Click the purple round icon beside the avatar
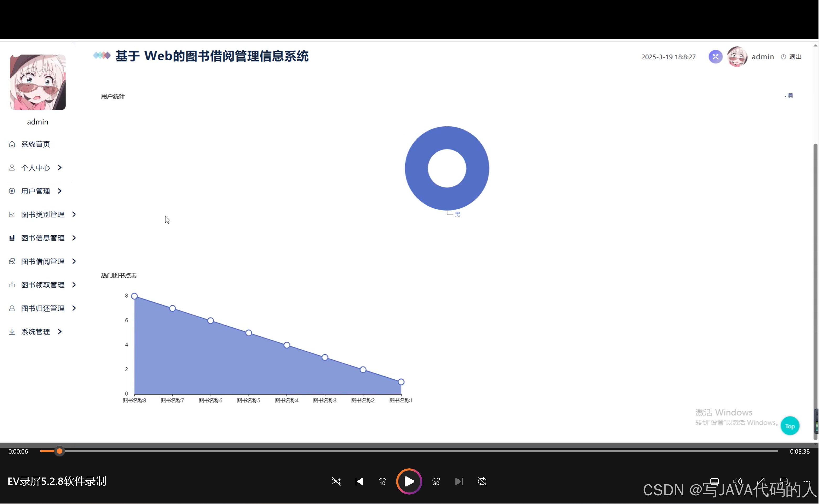This screenshot has width=819, height=504. coord(715,57)
